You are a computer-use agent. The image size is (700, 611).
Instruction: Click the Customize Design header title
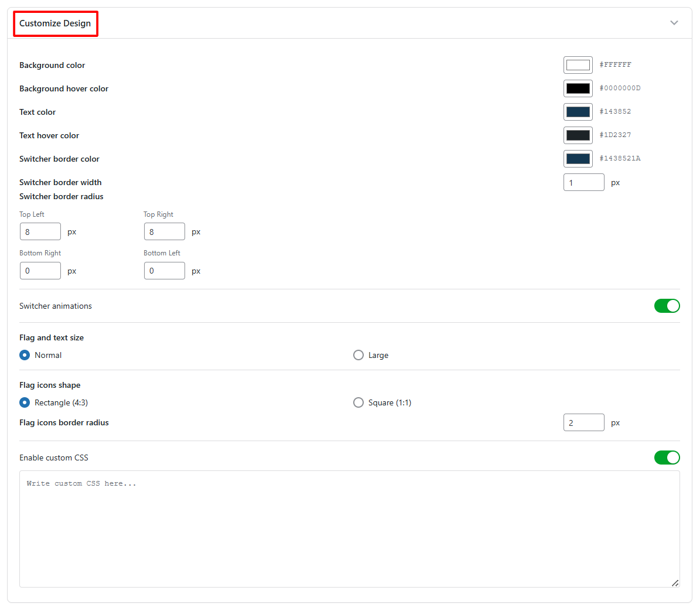[55, 23]
